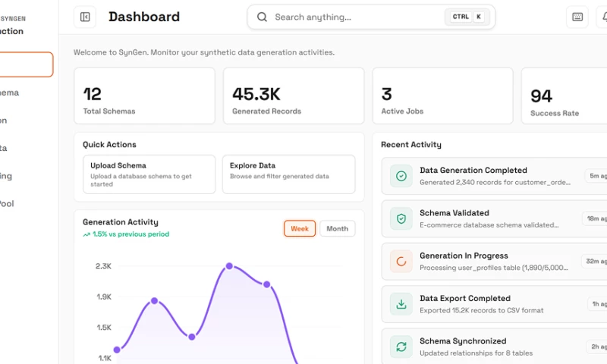Switch the chart to Month view

click(x=337, y=228)
